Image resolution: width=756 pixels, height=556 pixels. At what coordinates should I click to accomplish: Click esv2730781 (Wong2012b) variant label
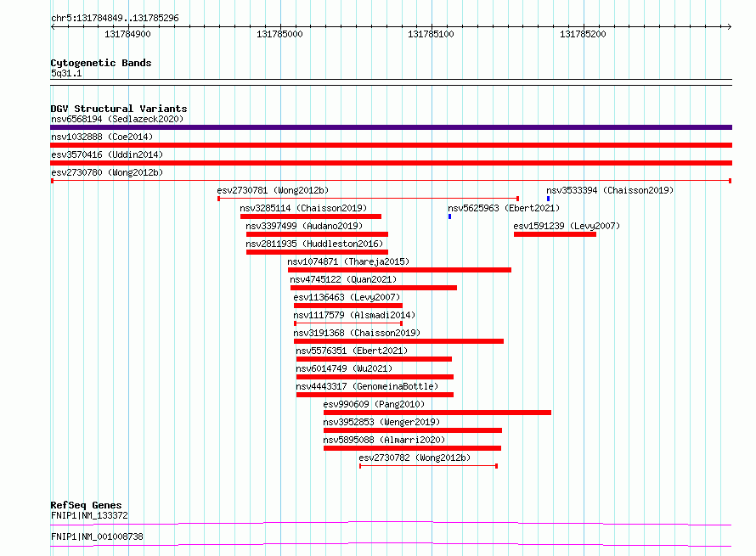273,190
